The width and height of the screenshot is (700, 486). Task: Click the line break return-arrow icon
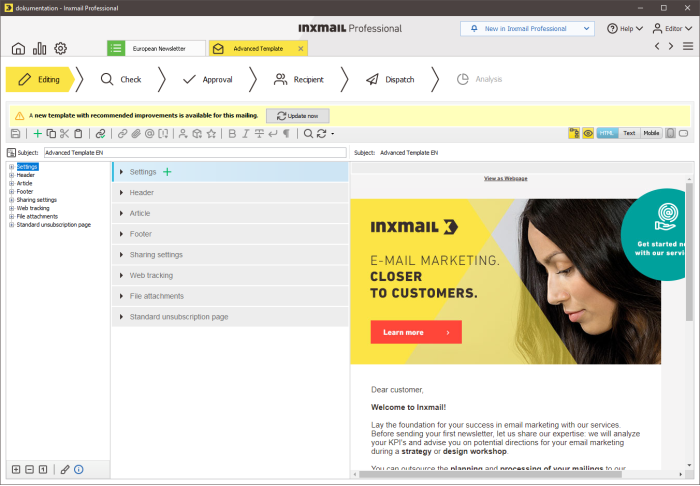click(273, 133)
